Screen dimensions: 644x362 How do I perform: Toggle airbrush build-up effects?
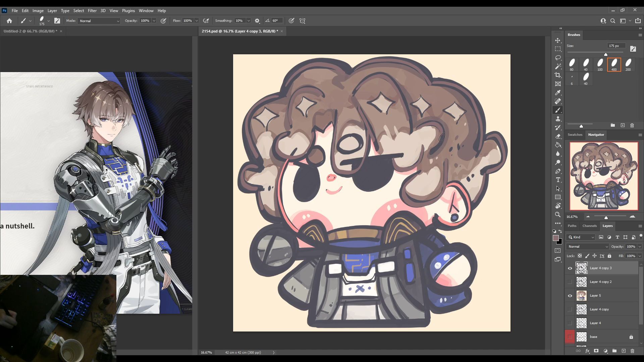click(206, 21)
